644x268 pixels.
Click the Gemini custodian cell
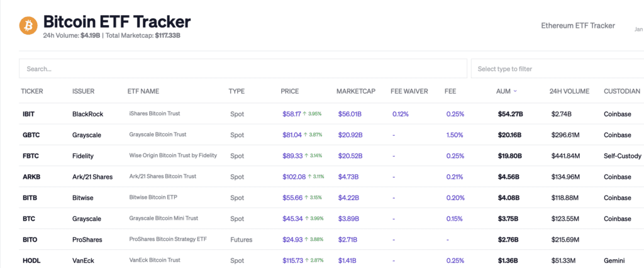click(x=614, y=260)
